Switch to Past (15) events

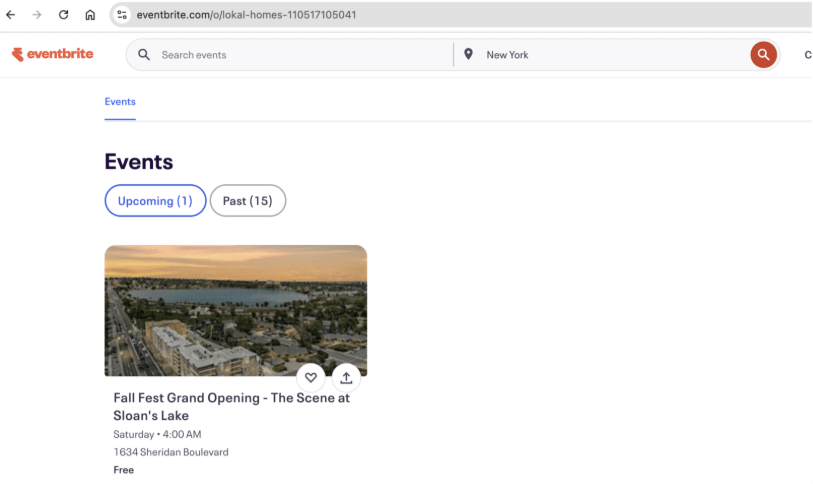(247, 201)
